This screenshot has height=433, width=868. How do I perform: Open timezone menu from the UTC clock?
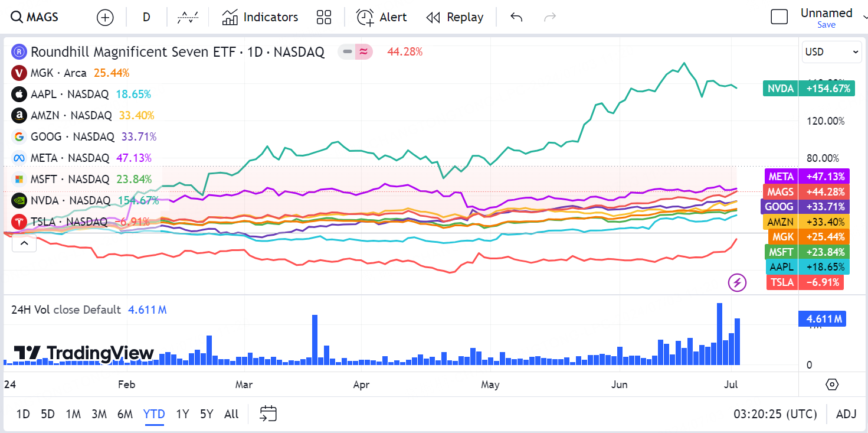point(775,414)
